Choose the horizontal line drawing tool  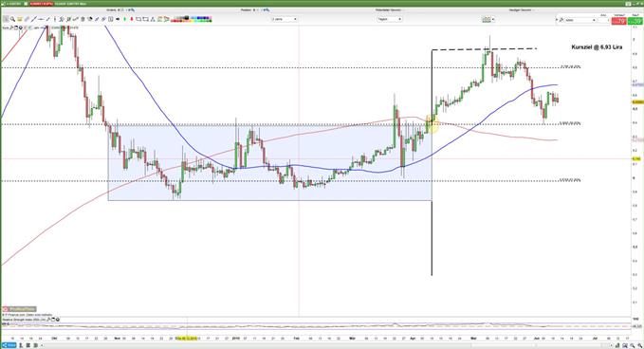coord(41,19)
